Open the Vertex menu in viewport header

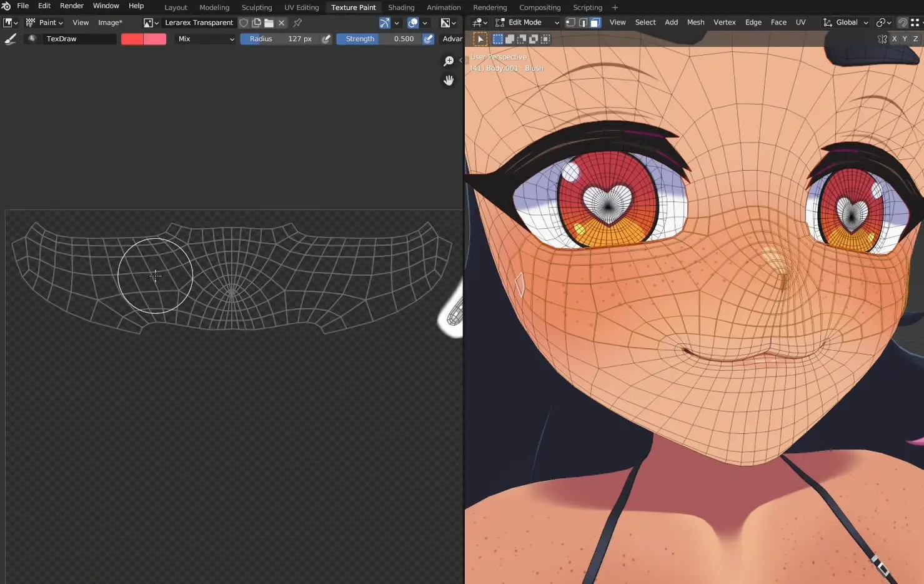click(724, 23)
